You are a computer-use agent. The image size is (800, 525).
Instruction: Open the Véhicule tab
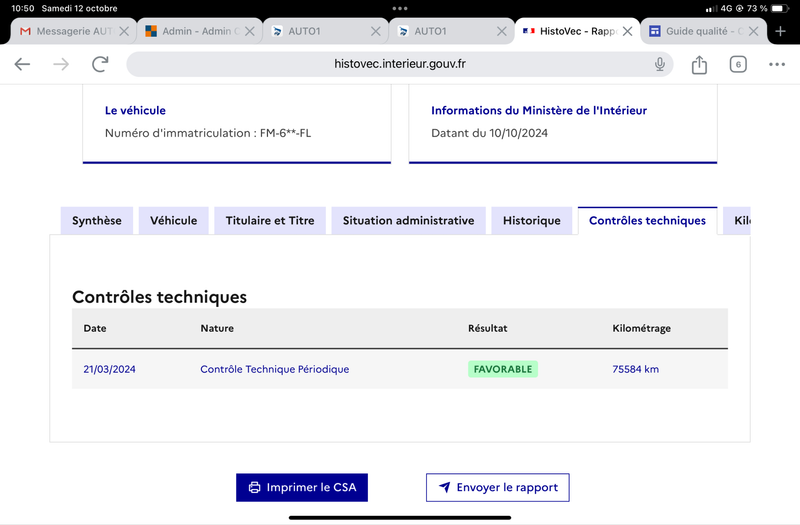173,220
